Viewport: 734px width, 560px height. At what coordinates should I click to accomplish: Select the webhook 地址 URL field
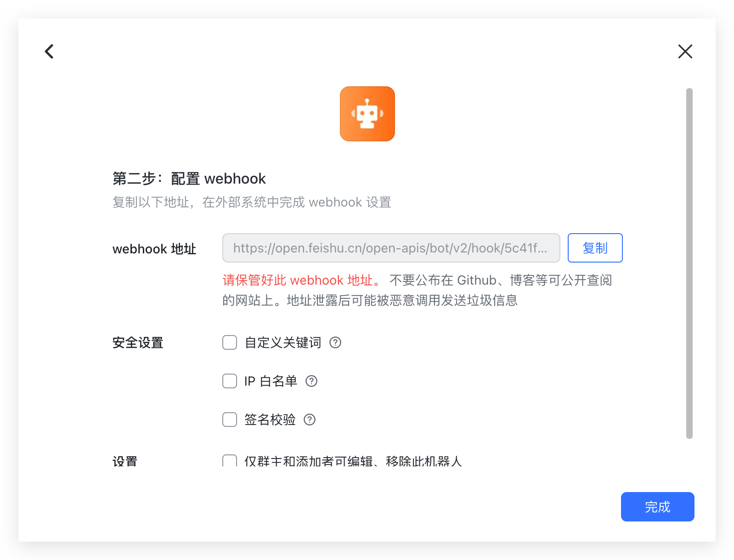391,248
